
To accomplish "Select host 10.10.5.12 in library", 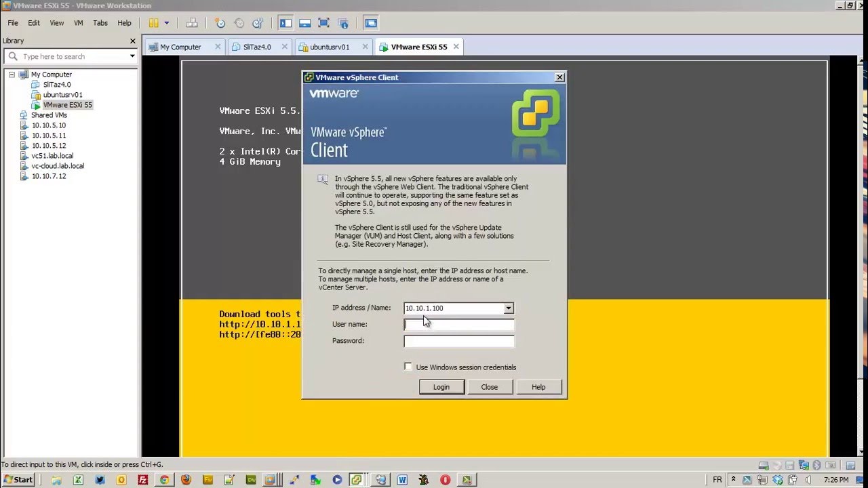I will (49, 146).
